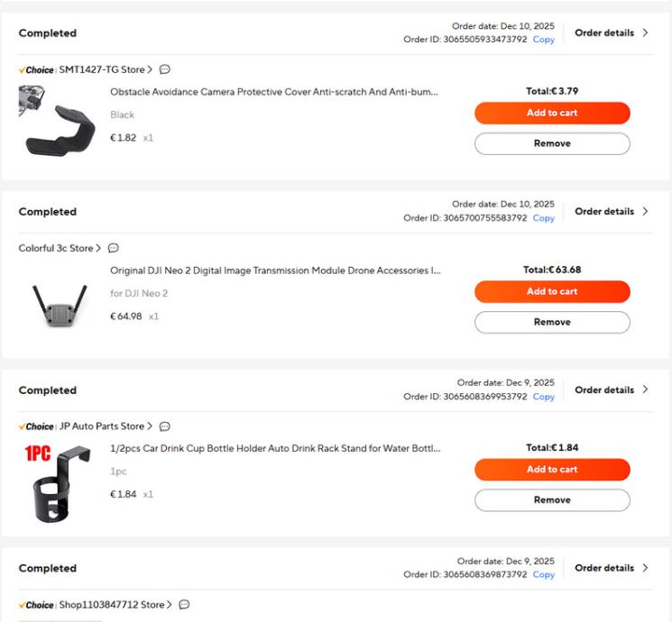Remove the DJI Neo 2 module order

(552, 322)
